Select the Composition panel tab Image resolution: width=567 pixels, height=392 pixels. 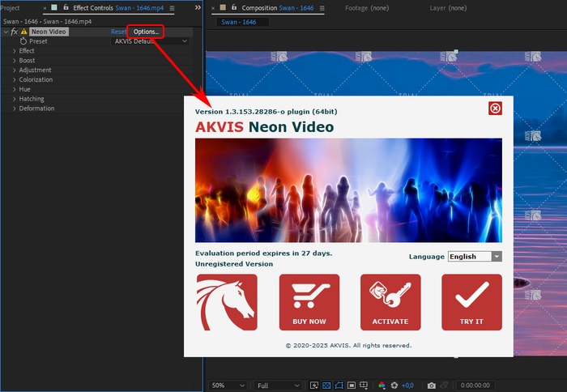278,8
